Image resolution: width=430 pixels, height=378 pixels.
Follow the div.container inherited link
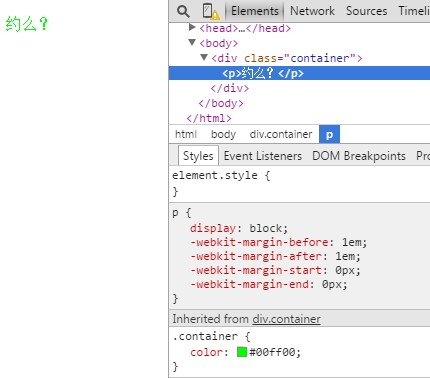click(286, 319)
